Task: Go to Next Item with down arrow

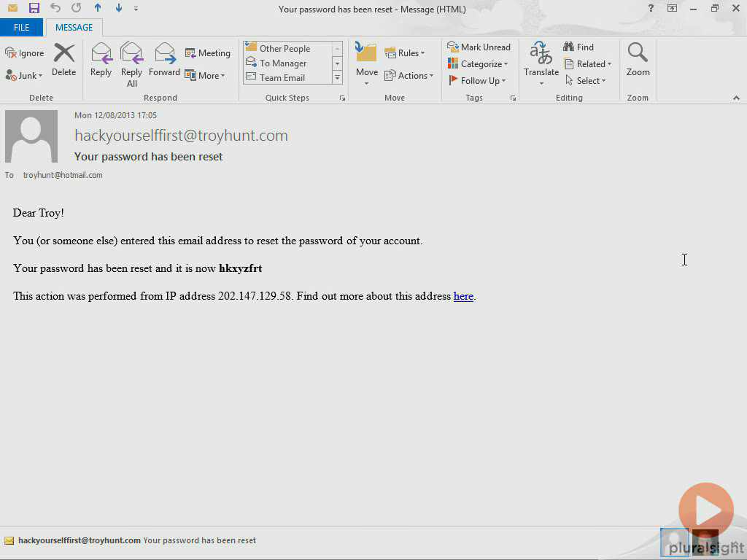Action: (x=119, y=8)
